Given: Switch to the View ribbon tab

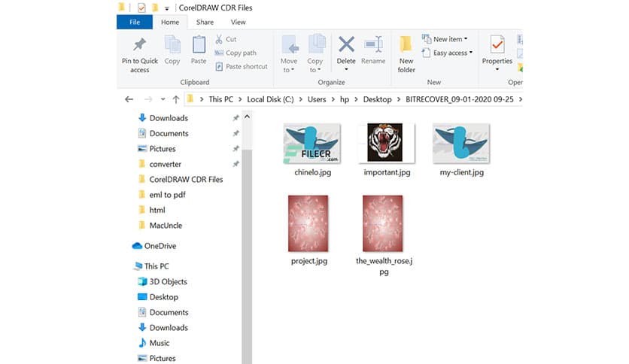Looking at the screenshot, I should 239,22.
